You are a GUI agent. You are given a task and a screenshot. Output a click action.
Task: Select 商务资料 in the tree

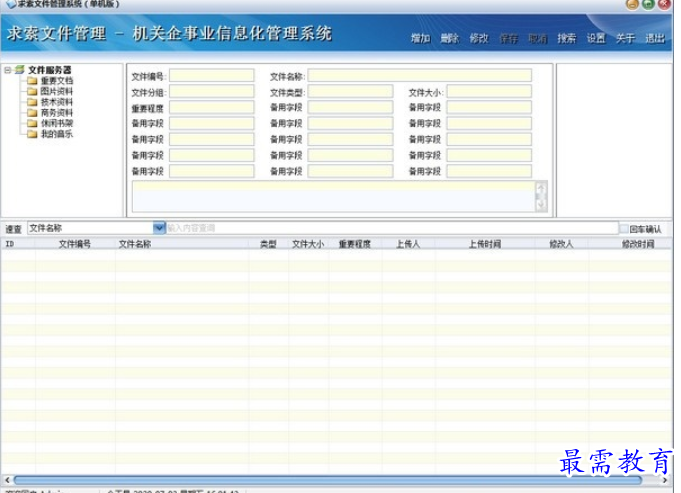click(x=57, y=113)
